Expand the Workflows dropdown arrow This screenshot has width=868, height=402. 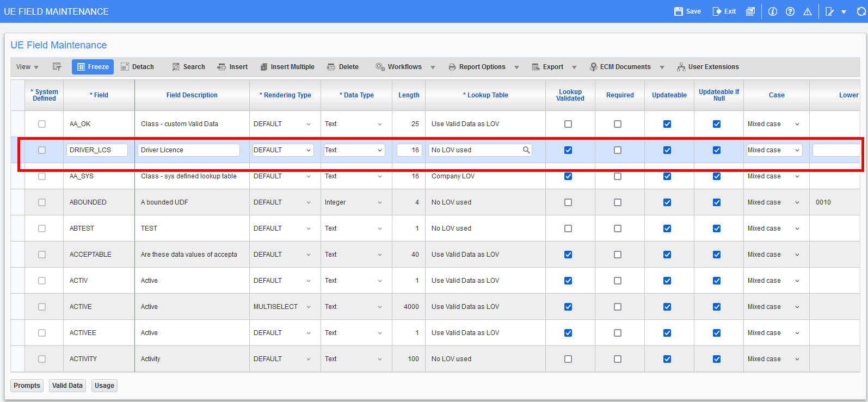click(x=433, y=67)
